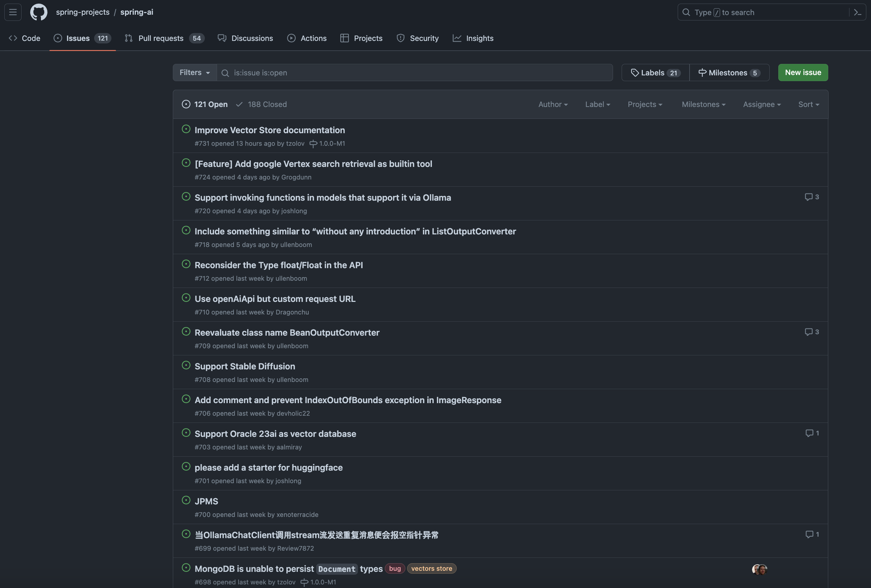Click open-issue icon beside JPMS
Screen dimensions: 871x588
(x=186, y=500)
